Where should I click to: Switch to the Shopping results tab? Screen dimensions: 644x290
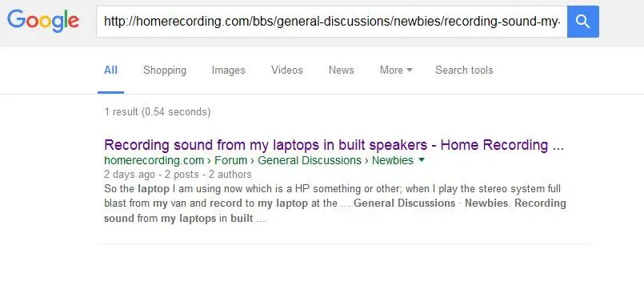[x=165, y=70]
